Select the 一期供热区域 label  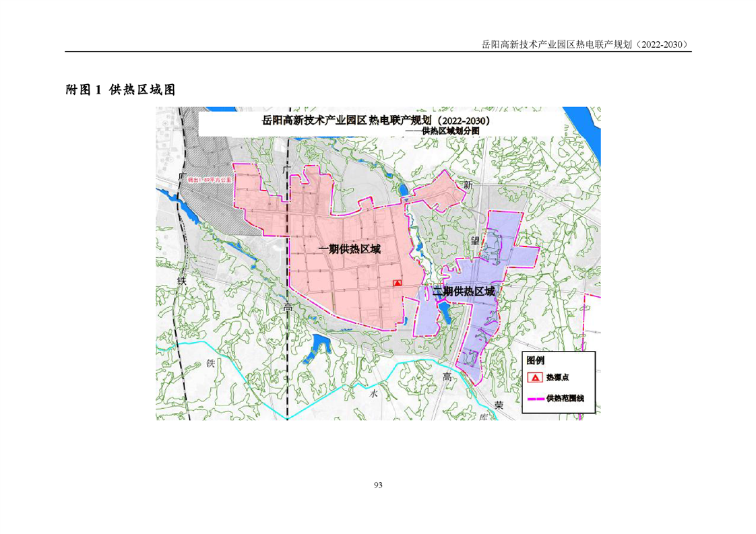(349, 250)
